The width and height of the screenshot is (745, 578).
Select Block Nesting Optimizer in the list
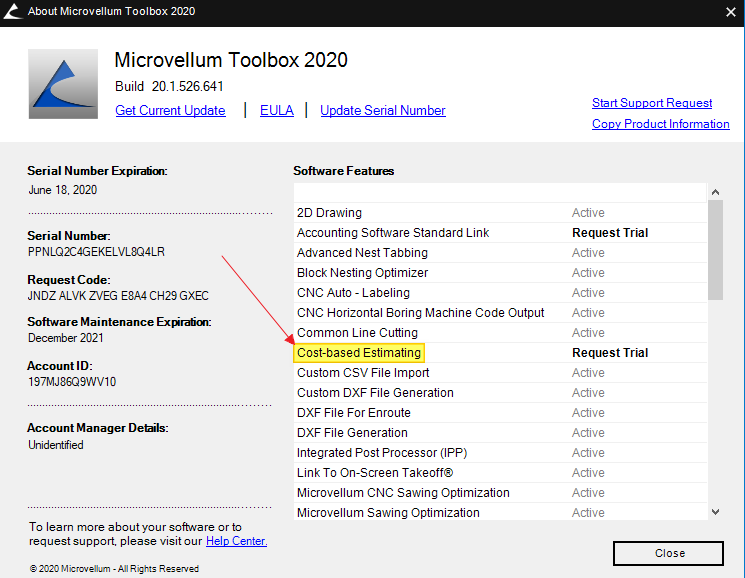point(500,273)
